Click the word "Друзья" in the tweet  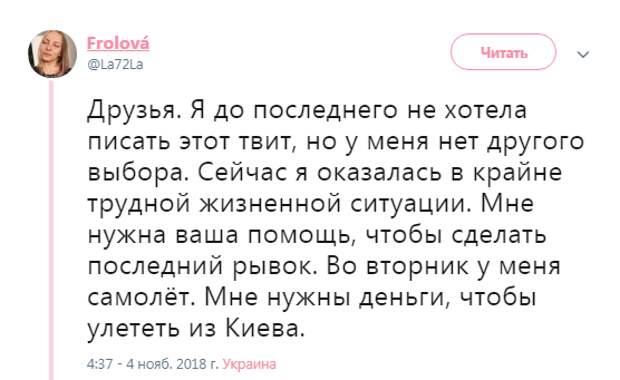pyautogui.click(x=134, y=111)
